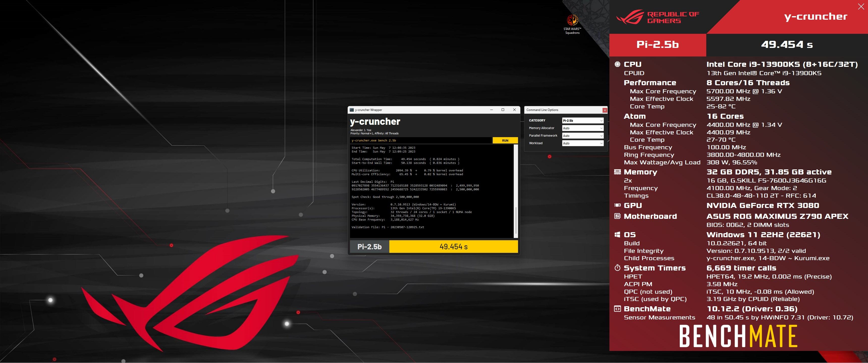Click the Motherboard icon in BenchMate panel
868x363 pixels.
[x=617, y=216]
